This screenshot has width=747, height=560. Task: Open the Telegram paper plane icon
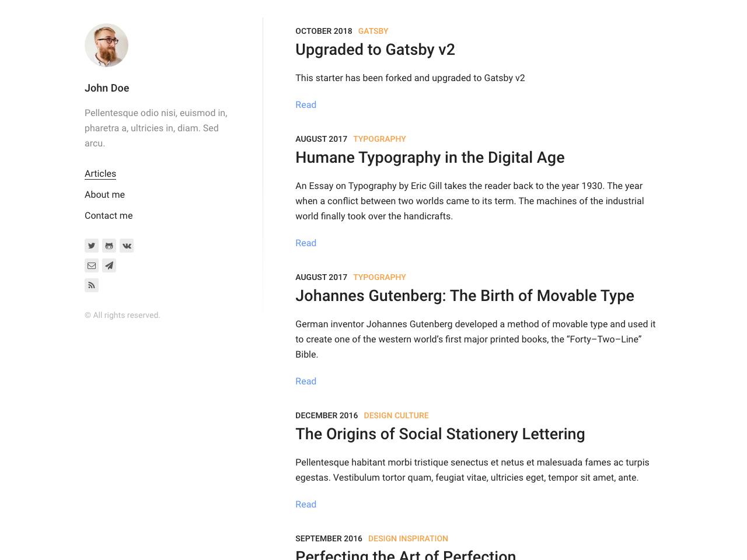click(x=109, y=265)
